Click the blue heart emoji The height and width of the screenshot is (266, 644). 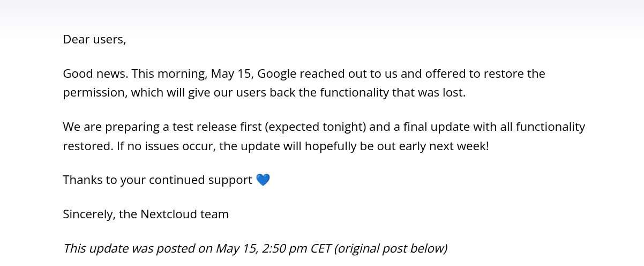click(263, 180)
